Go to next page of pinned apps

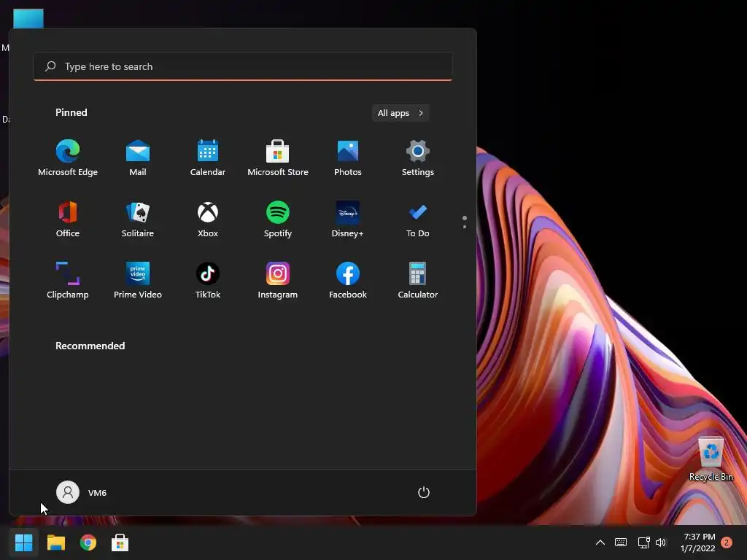point(465,226)
